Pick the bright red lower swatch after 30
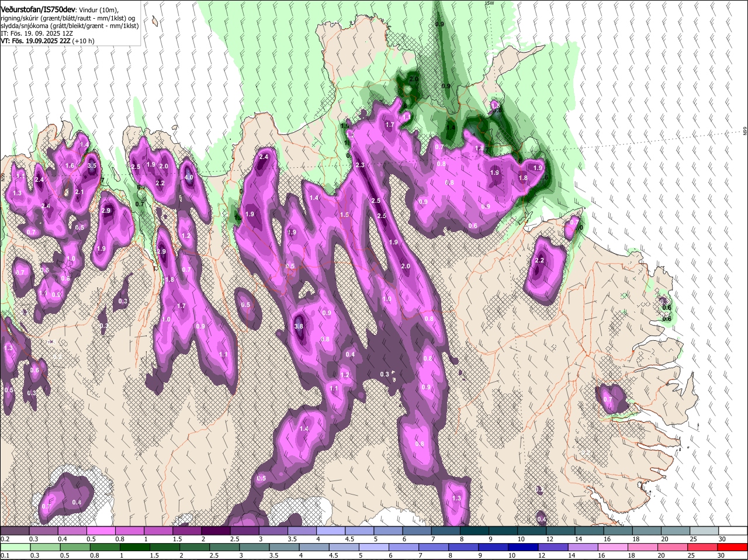The image size is (748, 560). pos(731,547)
